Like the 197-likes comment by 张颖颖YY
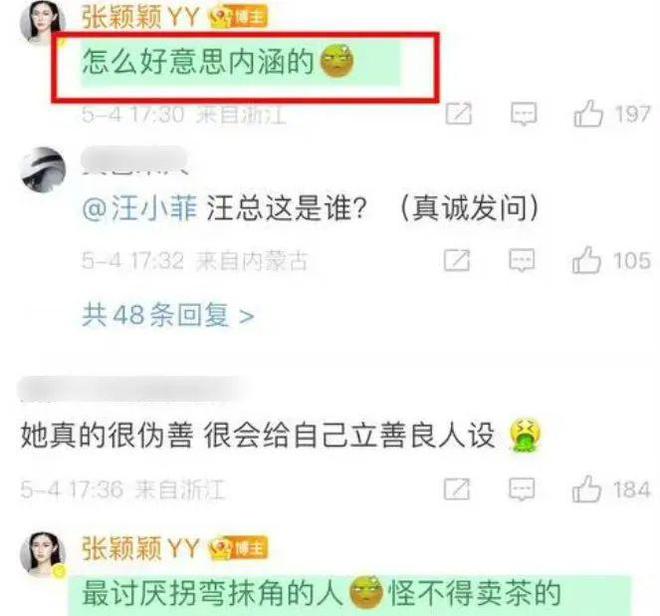 [588, 114]
